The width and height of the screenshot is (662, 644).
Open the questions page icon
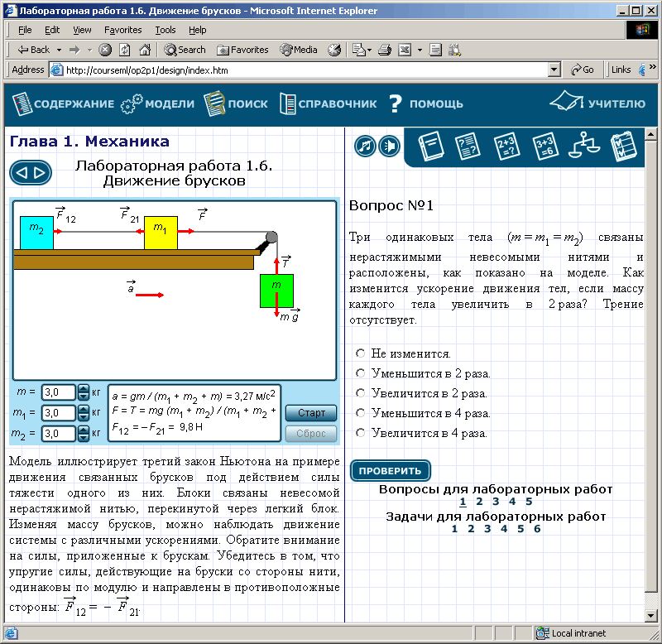pos(468,147)
